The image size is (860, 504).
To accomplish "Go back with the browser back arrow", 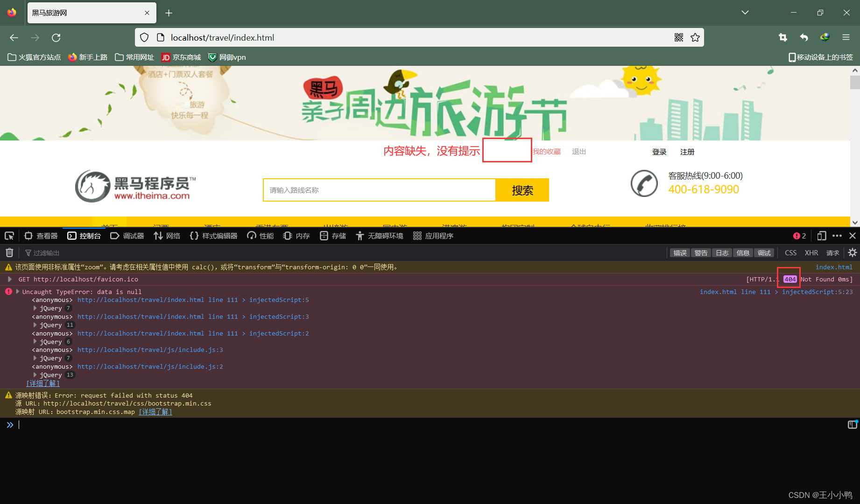I will point(14,37).
